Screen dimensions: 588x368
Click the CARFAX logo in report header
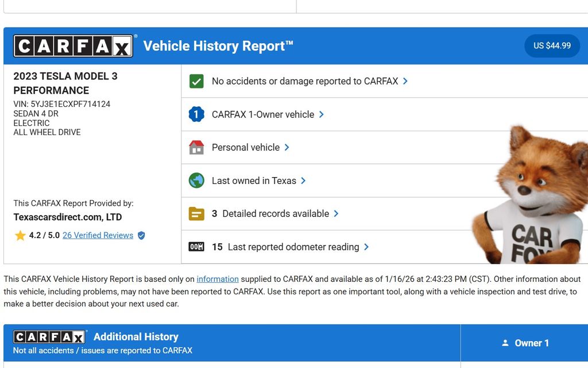coord(73,46)
